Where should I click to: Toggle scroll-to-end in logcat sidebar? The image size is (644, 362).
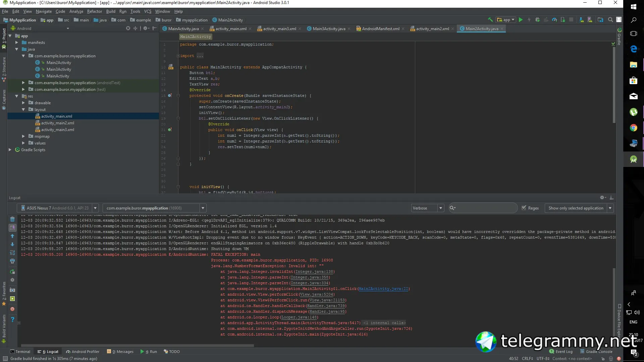tap(12, 228)
